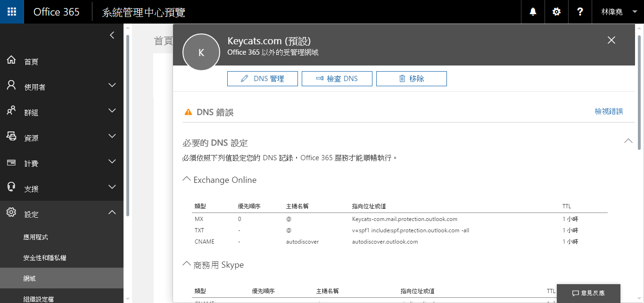Click the sidebar scrollbar down arrow

(127, 299)
